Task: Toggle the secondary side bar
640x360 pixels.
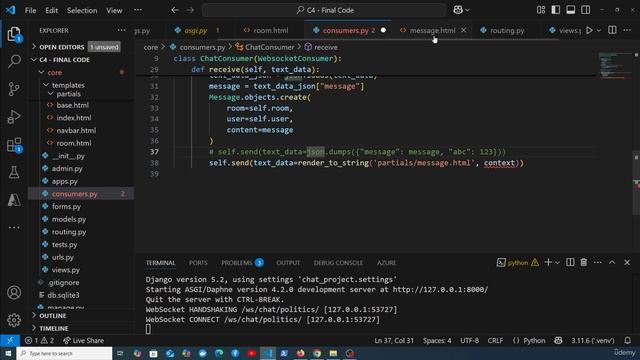Action: [x=585, y=10]
